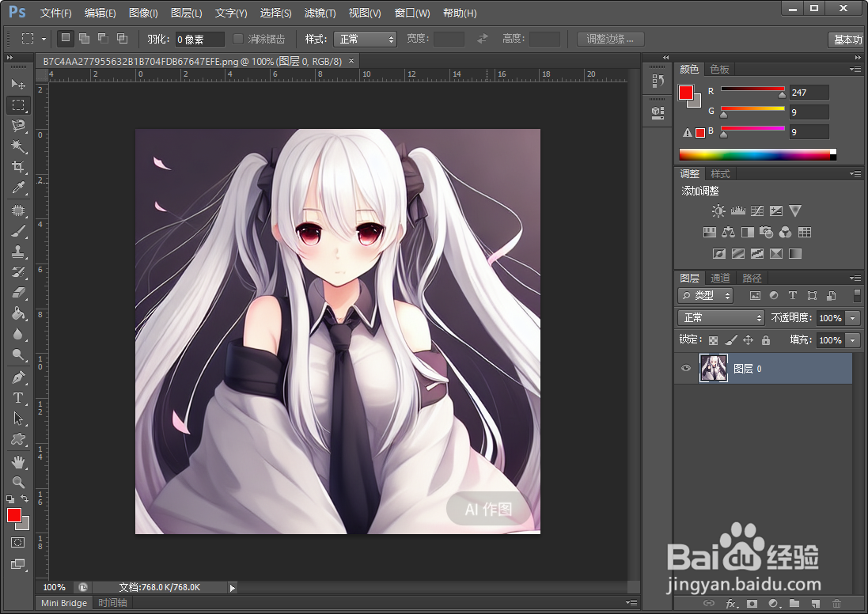Screen dimensions: 868x614
Task: Select the Crop tool
Action: (x=18, y=167)
